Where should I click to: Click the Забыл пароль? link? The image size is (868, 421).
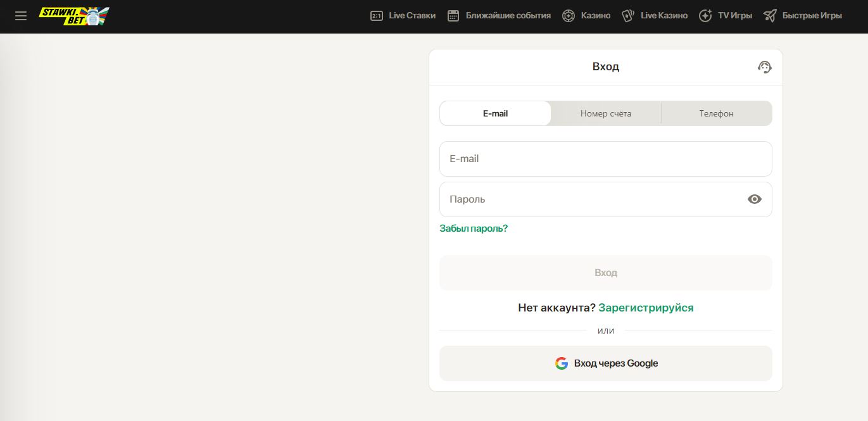[x=474, y=229]
